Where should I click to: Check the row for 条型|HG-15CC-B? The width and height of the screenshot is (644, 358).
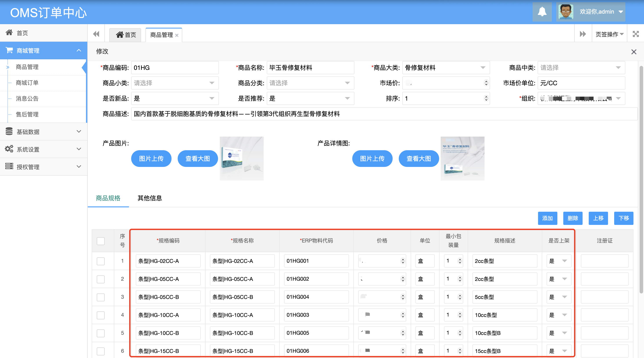click(100, 351)
